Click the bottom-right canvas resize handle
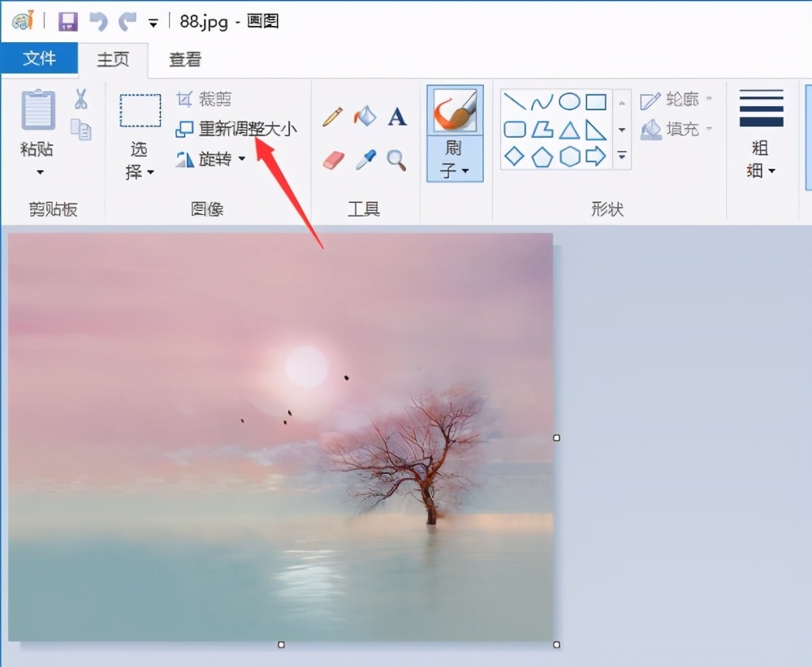Viewport: 812px width, 667px height. (x=555, y=643)
